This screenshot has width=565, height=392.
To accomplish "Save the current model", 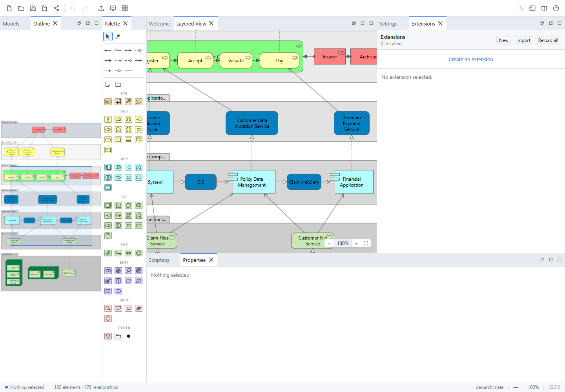I will [x=33, y=8].
